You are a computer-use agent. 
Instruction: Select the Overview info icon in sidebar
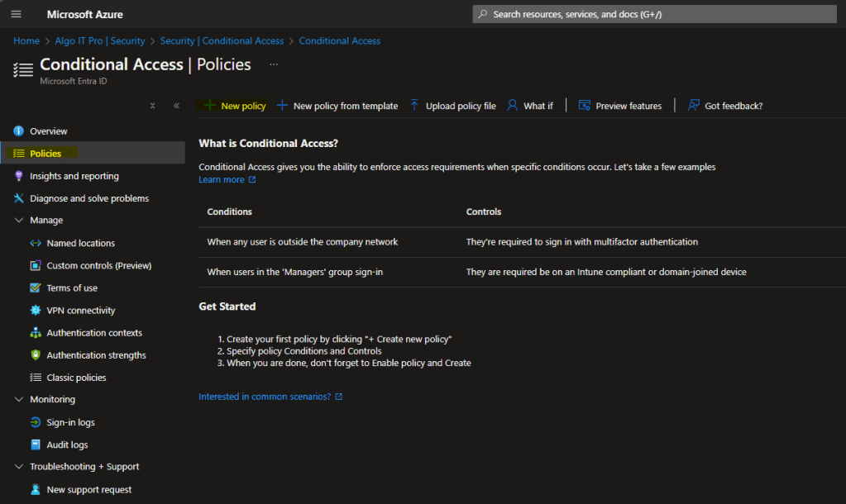coord(19,131)
